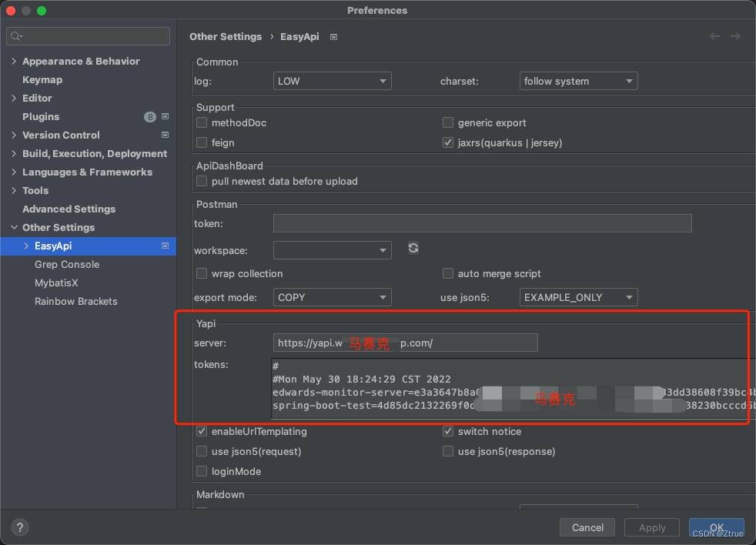Open the Postman workspace dropdown

point(333,250)
